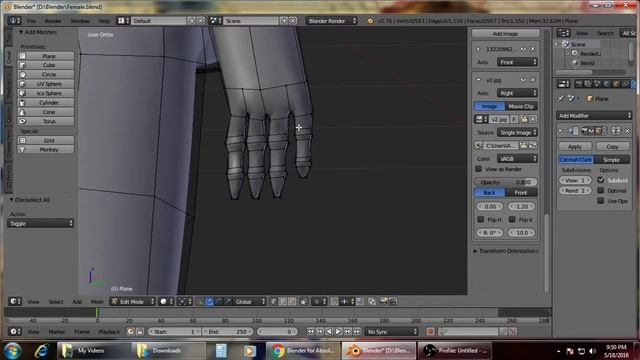The width and height of the screenshot is (640, 360).
Task: Play the animation forward
Action: point(338,331)
